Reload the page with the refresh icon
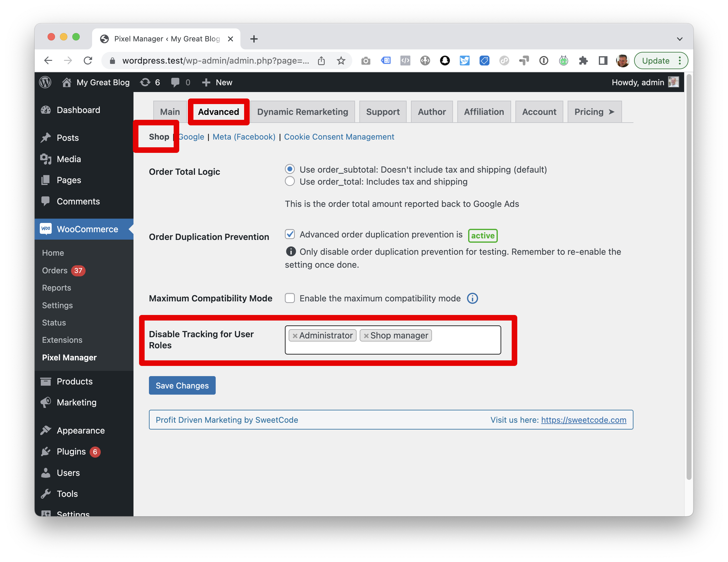 (88, 61)
